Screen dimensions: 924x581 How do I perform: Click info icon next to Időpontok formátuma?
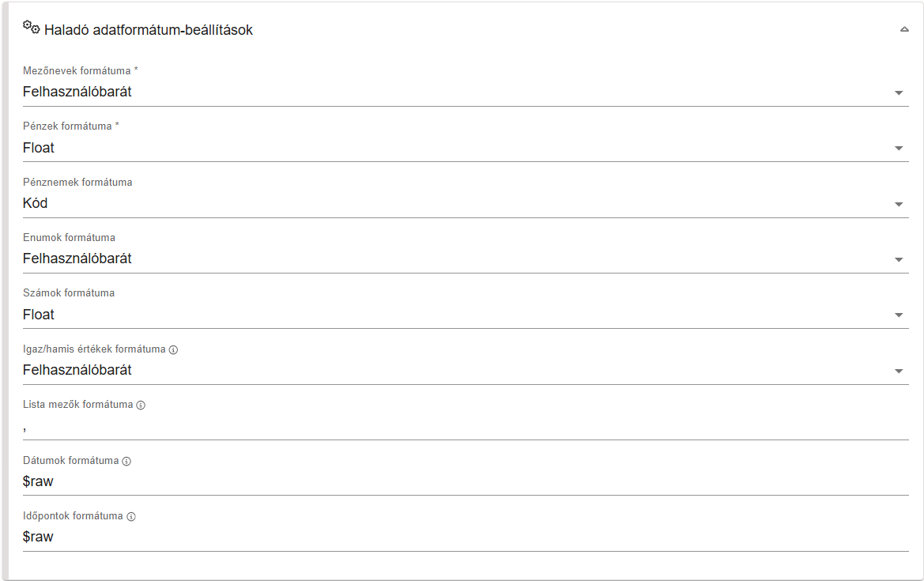click(131, 517)
